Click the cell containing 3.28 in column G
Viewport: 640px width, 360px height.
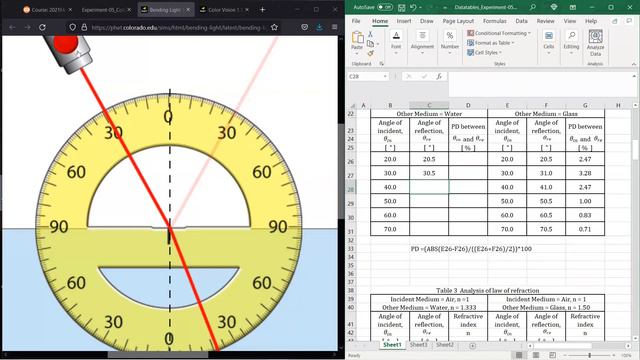(585, 173)
